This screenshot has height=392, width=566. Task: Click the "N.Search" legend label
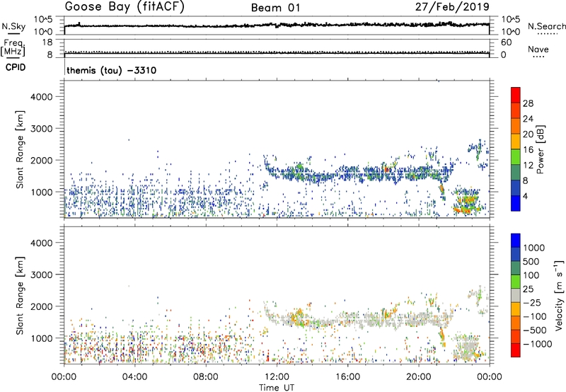[546, 26]
